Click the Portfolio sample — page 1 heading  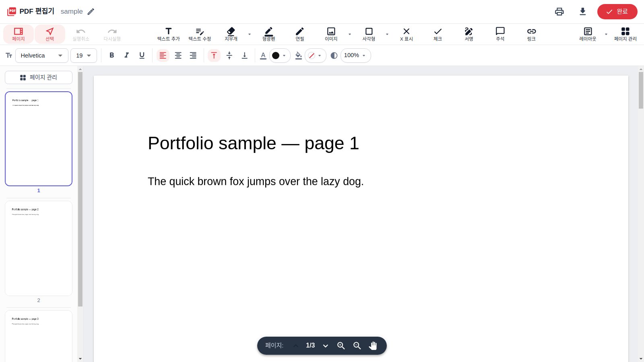click(x=253, y=144)
